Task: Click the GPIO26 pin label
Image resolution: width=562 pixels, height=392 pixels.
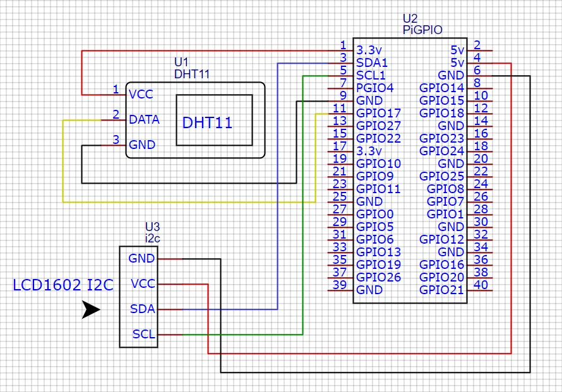Action: 379,277
